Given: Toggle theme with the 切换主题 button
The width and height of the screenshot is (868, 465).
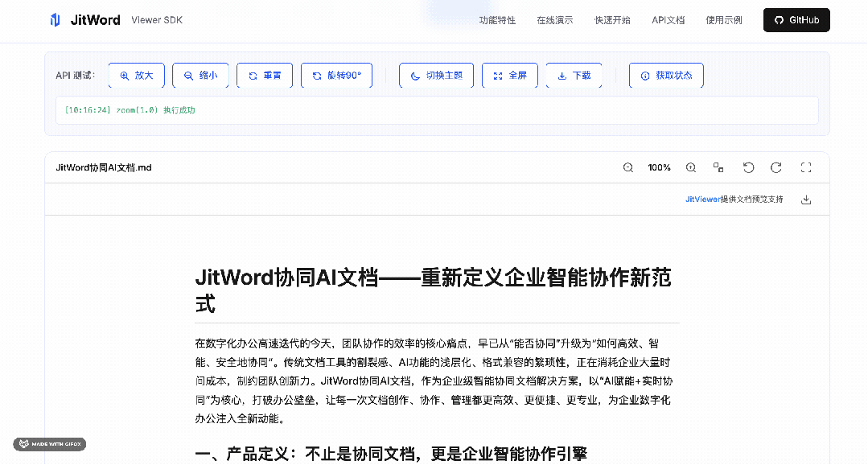Looking at the screenshot, I should point(436,76).
